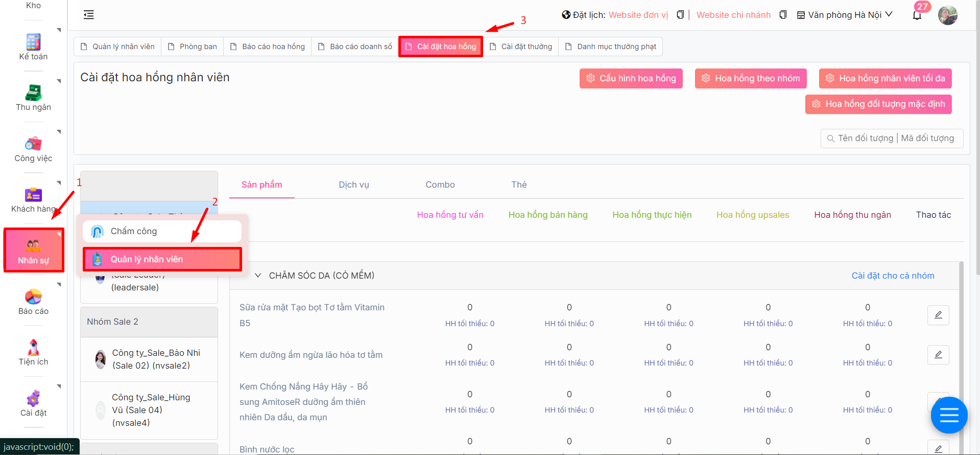Open the Cài đặt gear icon in sidebar
Image resolution: width=980 pixels, height=455 pixels.
(x=33, y=398)
